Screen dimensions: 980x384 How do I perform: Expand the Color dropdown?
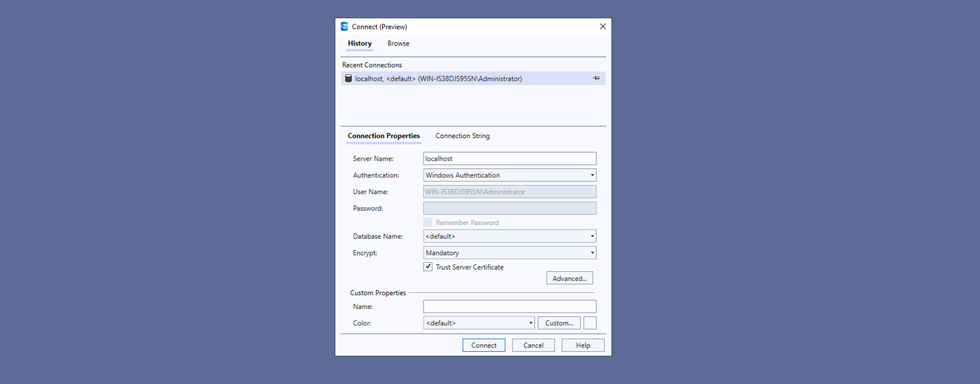coord(479,323)
